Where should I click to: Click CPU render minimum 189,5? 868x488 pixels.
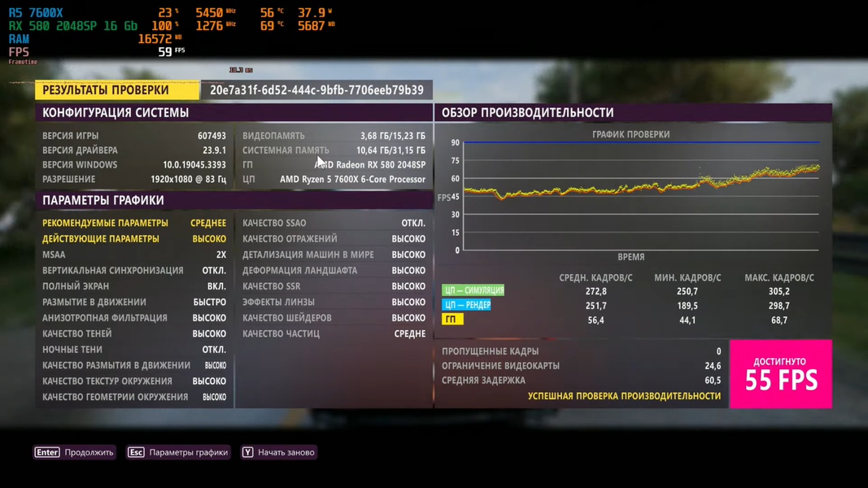pos(687,306)
